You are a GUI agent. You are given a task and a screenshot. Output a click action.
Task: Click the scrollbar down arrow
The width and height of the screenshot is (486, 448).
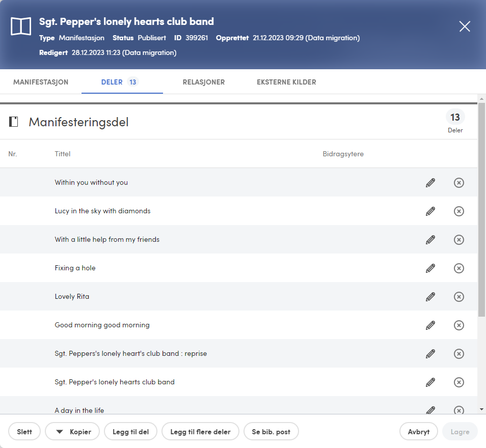tap(481, 409)
